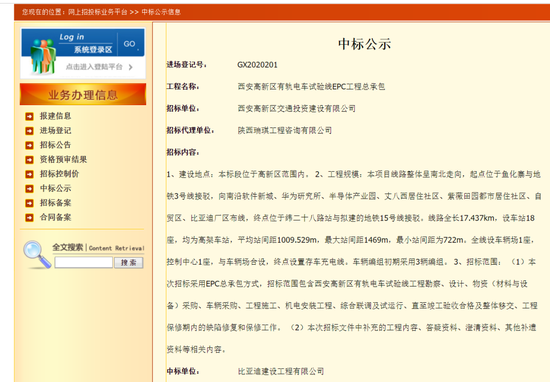The height and width of the screenshot is (382, 550).
Task: Select registration number GX2020201
Action: pyautogui.click(x=257, y=65)
